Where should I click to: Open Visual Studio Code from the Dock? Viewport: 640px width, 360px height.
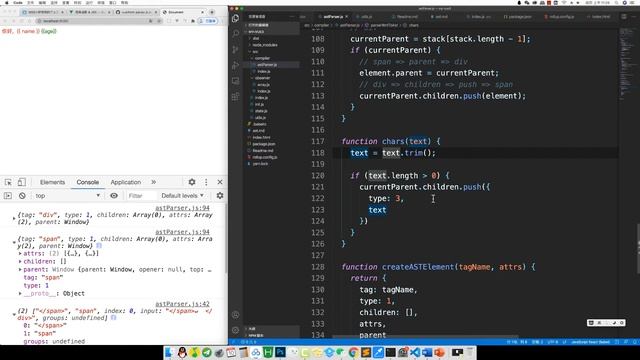click(x=415, y=352)
